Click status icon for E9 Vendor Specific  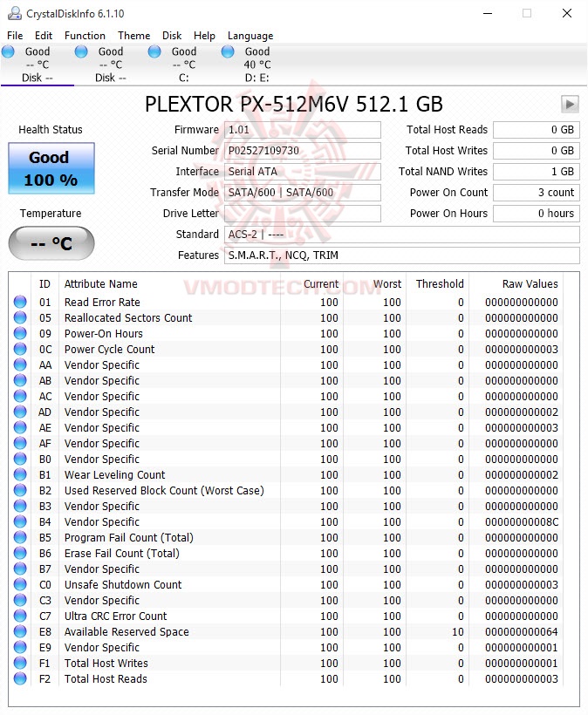[20, 647]
